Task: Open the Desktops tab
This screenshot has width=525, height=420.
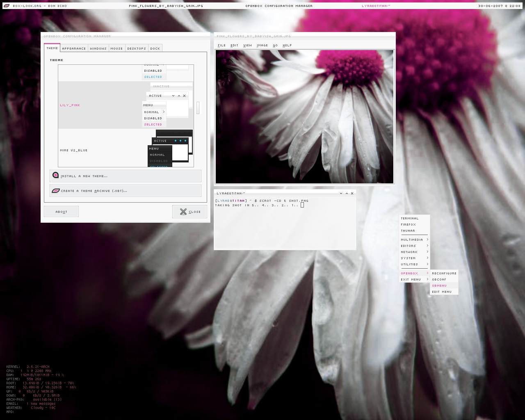Action: click(x=137, y=48)
